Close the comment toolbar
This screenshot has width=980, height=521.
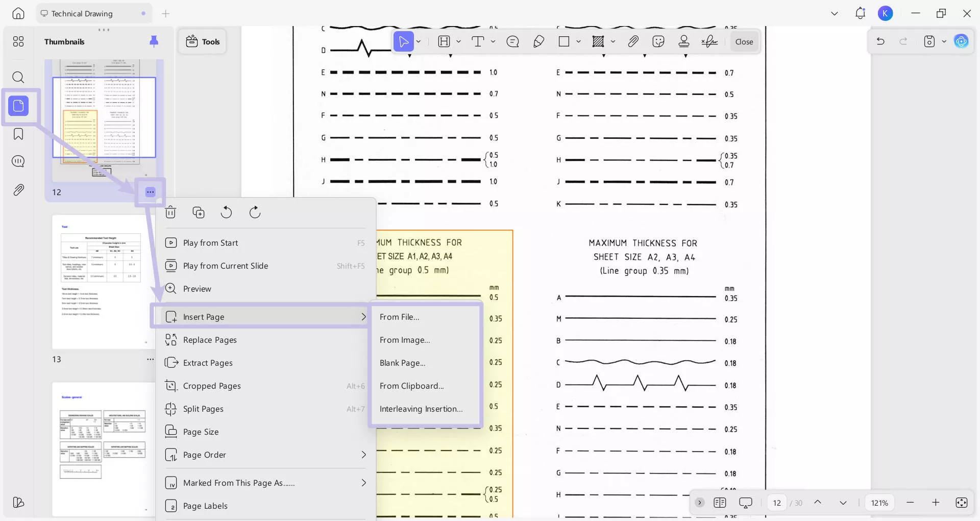pyautogui.click(x=744, y=42)
